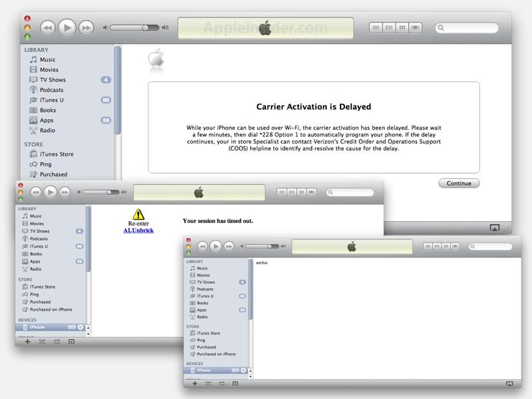Toggle shuffle in timed-out session window
The width and height of the screenshot is (532, 399).
point(42,342)
